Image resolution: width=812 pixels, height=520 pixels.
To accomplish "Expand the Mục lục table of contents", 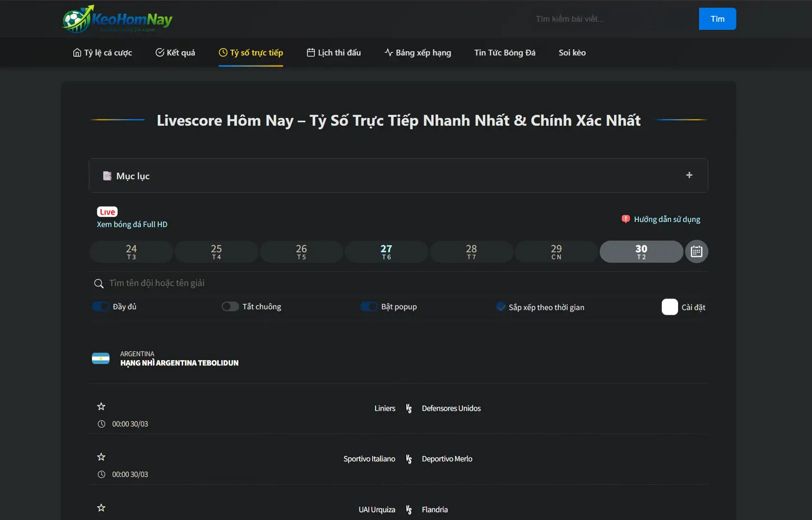I will point(689,175).
